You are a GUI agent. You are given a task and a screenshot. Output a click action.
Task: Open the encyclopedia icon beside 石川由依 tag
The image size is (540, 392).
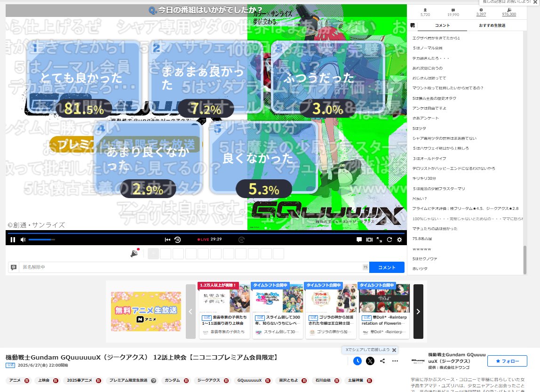[x=337, y=381]
